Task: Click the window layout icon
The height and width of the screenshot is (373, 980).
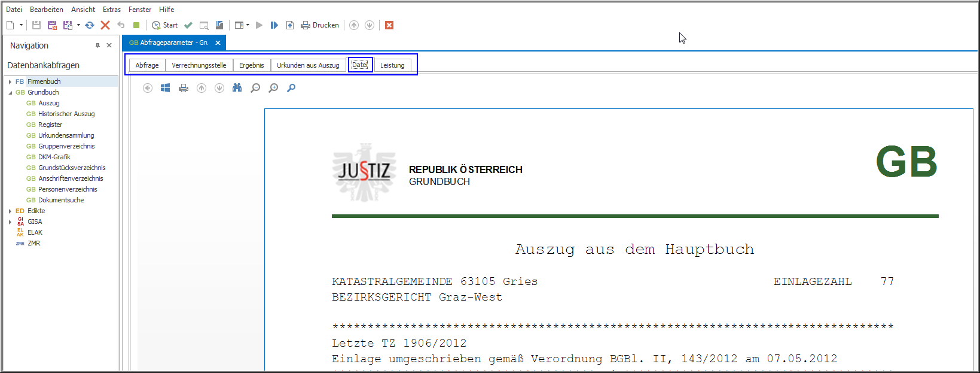Action: 239,25
